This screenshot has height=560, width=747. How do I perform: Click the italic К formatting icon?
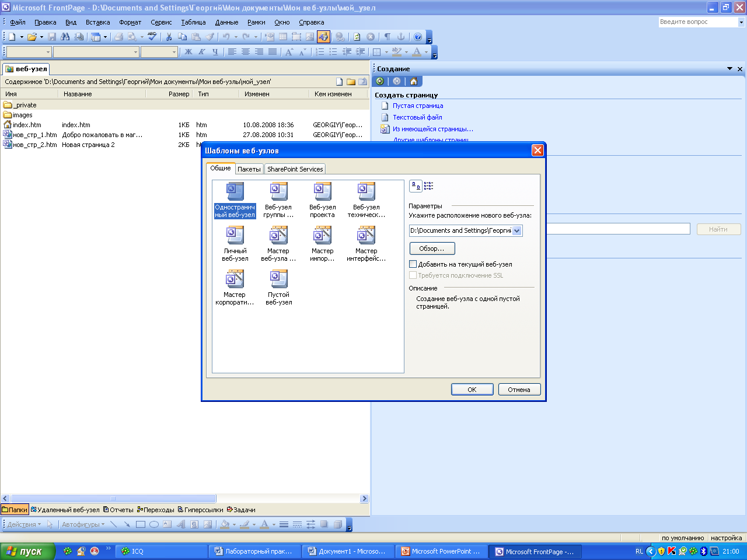coord(202,52)
